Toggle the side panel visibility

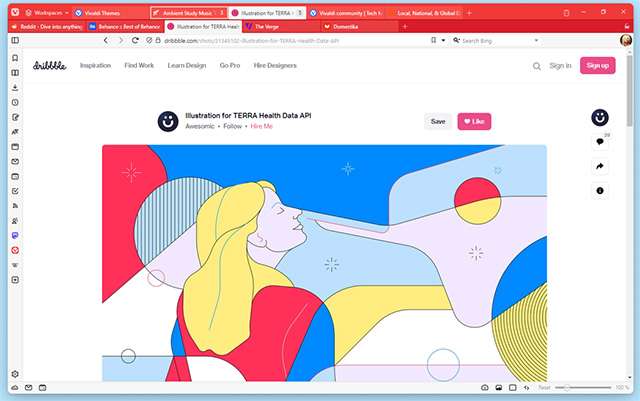click(x=15, y=40)
